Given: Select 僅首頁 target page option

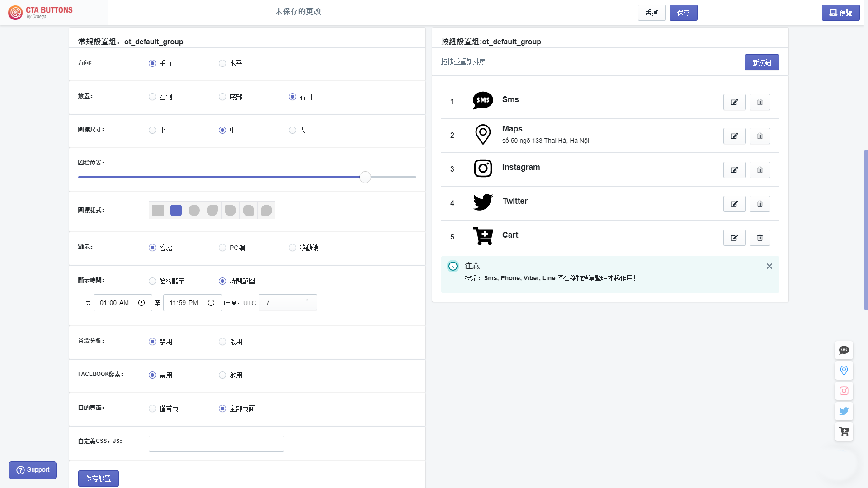Looking at the screenshot, I should (x=152, y=408).
